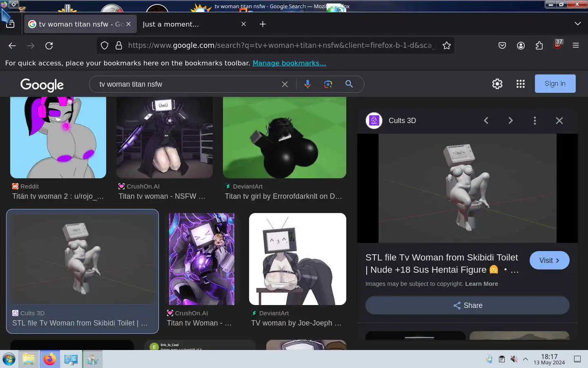Expand hidden system tray icons arrow
This screenshot has height=368, width=588.
pyautogui.click(x=526, y=359)
